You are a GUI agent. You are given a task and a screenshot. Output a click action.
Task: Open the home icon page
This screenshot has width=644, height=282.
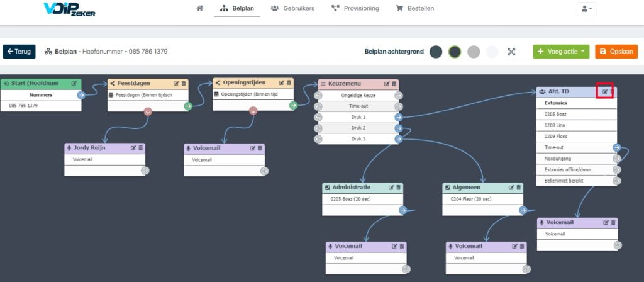click(199, 8)
